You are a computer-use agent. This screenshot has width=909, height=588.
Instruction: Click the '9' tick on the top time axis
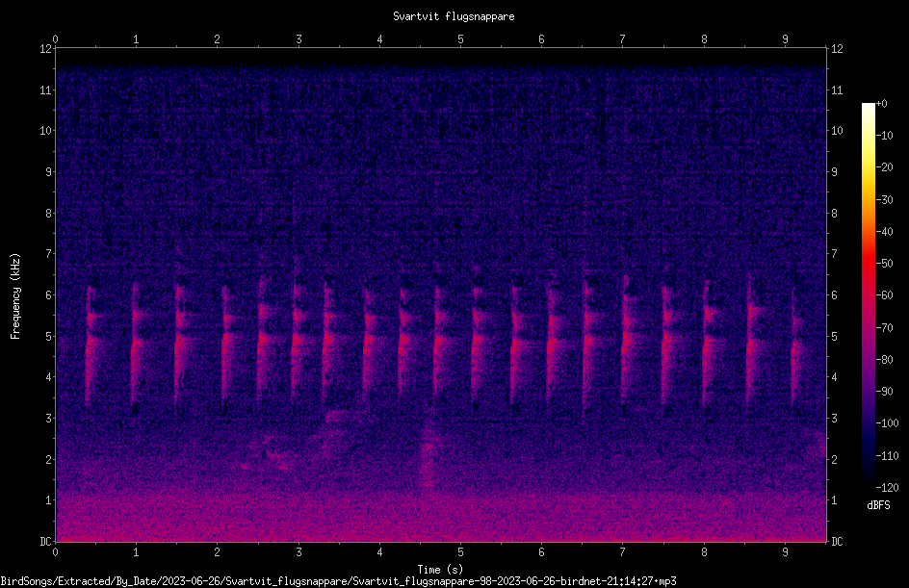(785, 39)
